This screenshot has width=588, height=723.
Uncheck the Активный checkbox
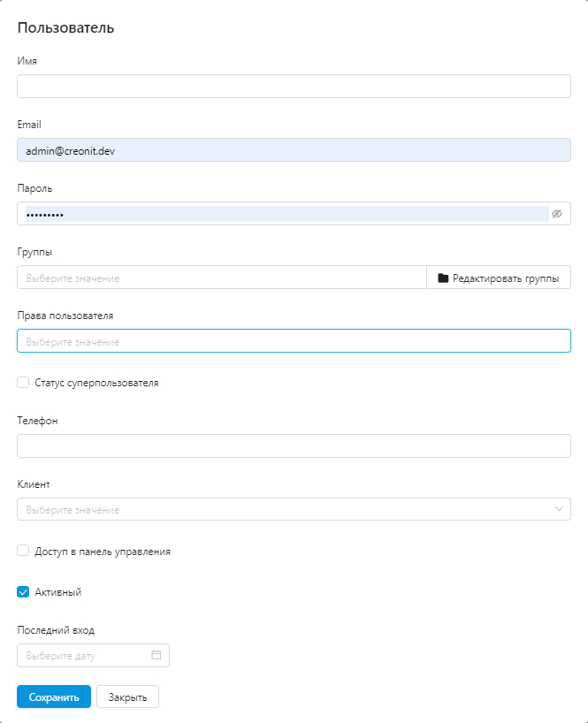pyautogui.click(x=23, y=592)
